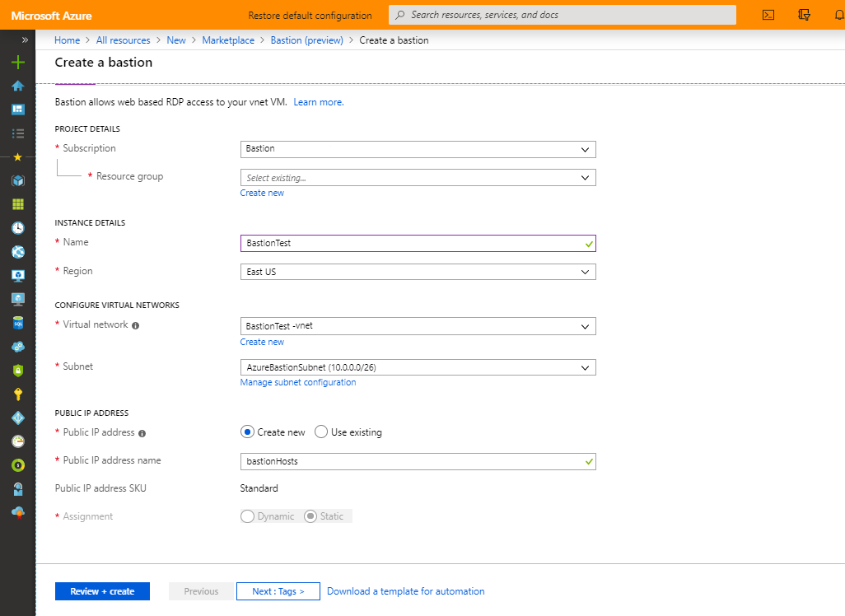Screen dimensions: 845x616
Task: Click the Virtual network info icon
Action: pos(135,325)
